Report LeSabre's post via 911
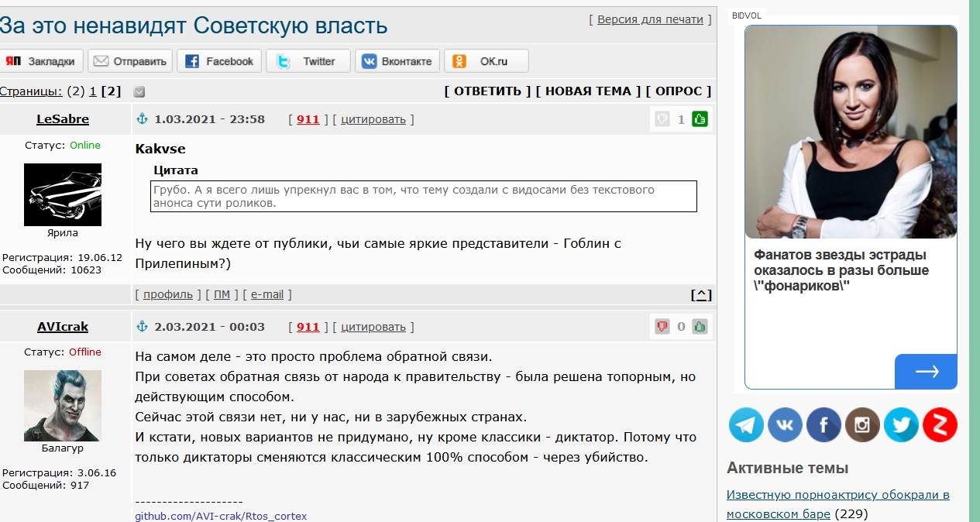This screenshot has width=980, height=522. coord(308,119)
